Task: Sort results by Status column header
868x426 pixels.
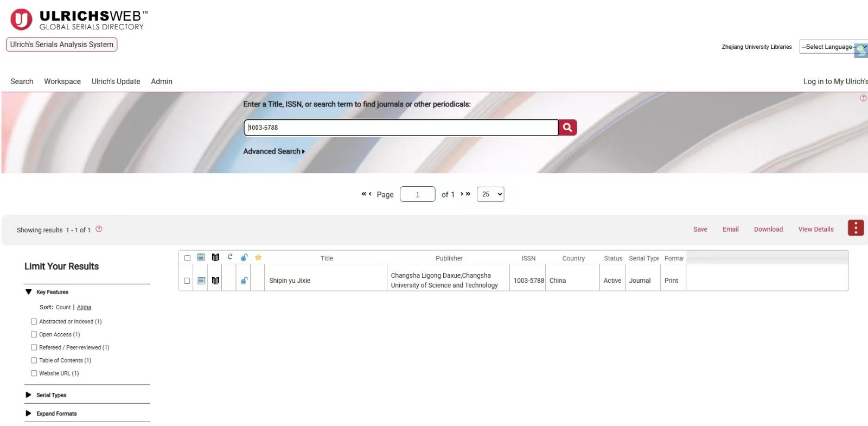Action: [613, 258]
